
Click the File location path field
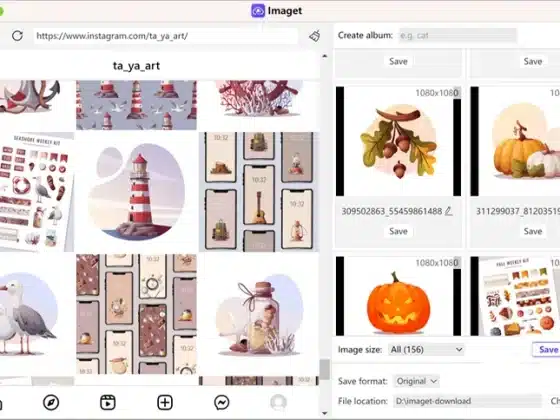point(468,401)
